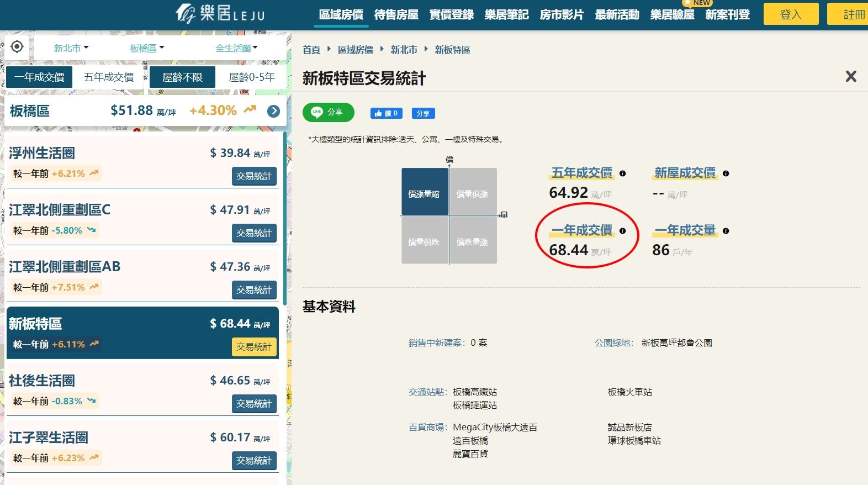Viewport: 868px width, 485px height.
Task: Open 實價登錄 nav menu
Action: coord(452,15)
